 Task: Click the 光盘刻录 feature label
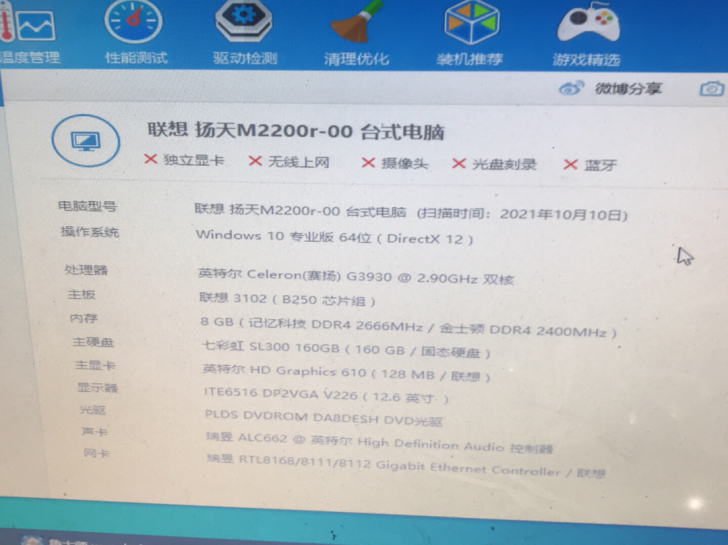pyautogui.click(x=504, y=164)
